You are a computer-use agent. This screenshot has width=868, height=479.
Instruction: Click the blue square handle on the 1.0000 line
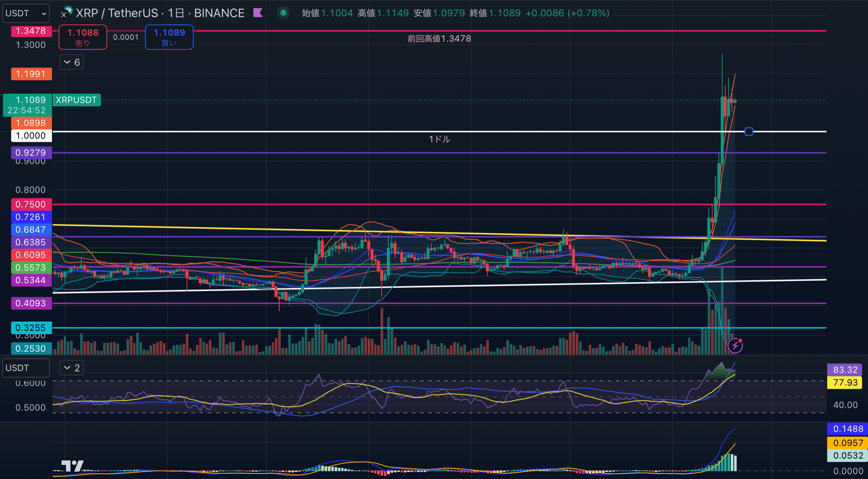tap(749, 131)
